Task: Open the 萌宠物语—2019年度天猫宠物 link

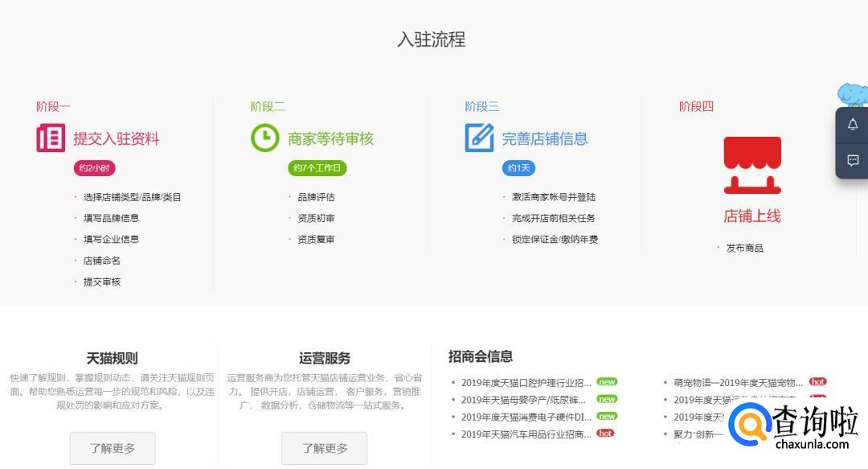Action: [738, 382]
